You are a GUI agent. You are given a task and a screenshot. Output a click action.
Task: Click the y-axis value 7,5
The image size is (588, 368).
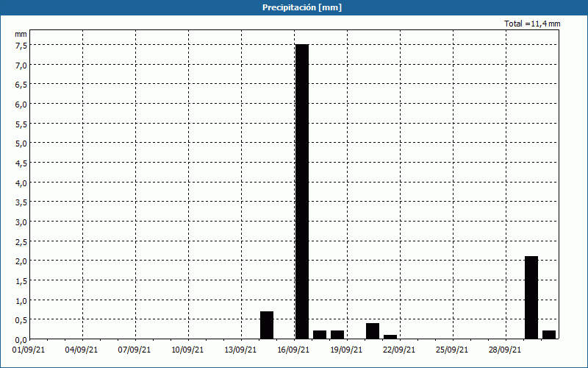coord(21,46)
